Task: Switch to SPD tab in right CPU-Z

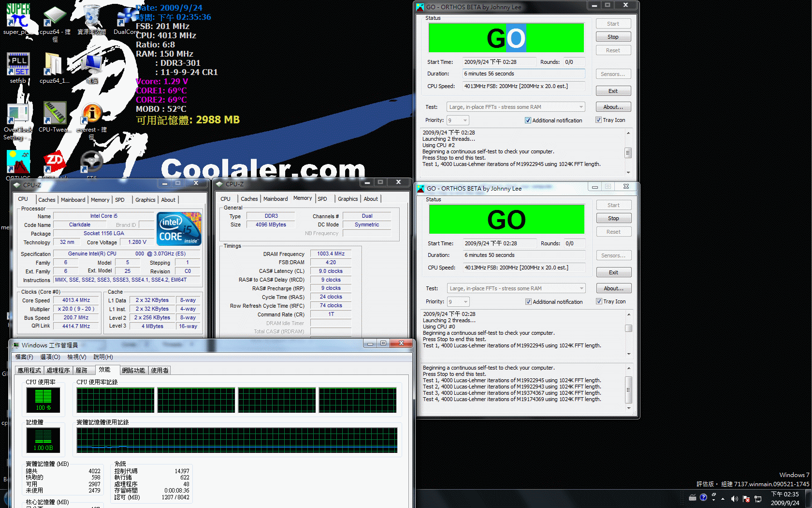Action: (322, 199)
